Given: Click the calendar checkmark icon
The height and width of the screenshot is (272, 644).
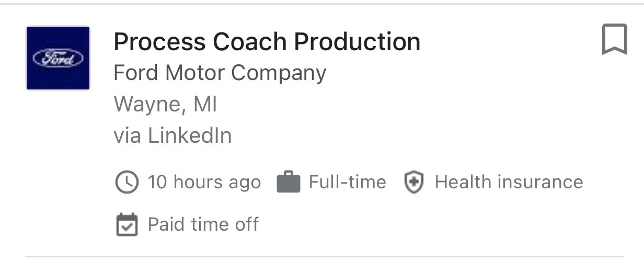Looking at the screenshot, I should (x=126, y=224).
